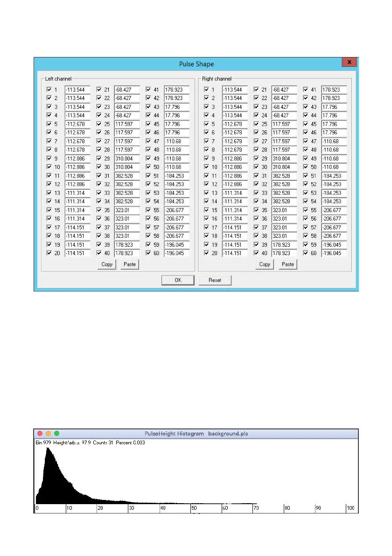Toggle Left channel checkbox 47

click(148, 141)
